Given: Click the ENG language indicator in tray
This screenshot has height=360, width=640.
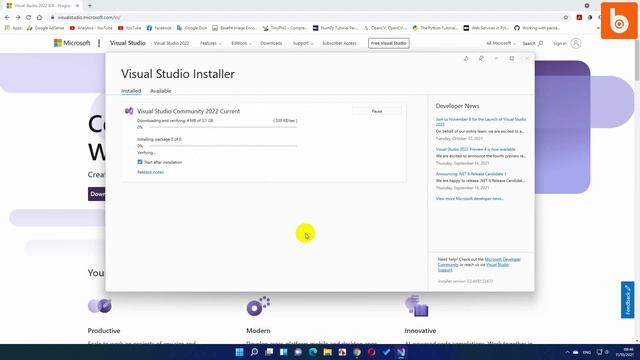Looking at the screenshot, I should (587, 352).
